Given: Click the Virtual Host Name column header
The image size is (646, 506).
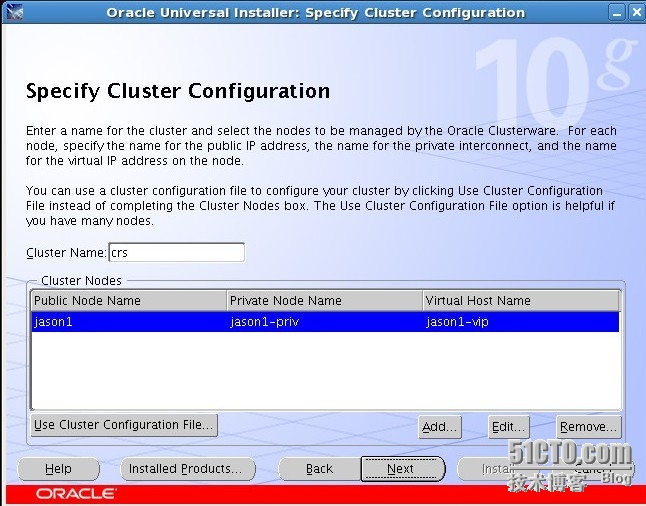Looking at the screenshot, I should (x=521, y=300).
